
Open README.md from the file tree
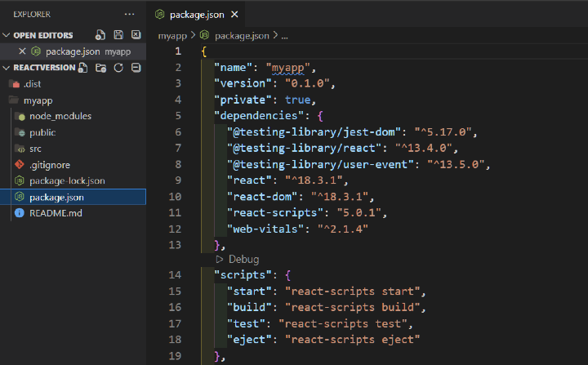(x=56, y=213)
